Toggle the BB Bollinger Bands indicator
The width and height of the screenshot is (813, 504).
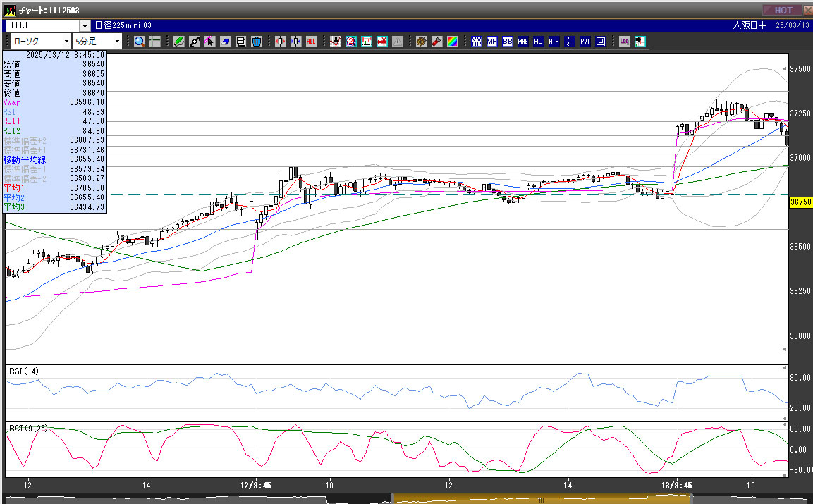click(x=508, y=42)
